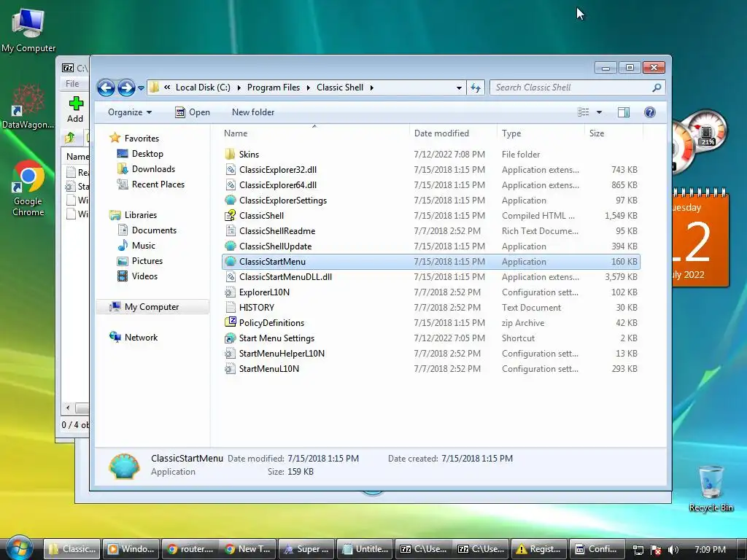The height and width of the screenshot is (560, 747).
Task: Open the recent locations dropdown arrow
Action: coord(141,88)
